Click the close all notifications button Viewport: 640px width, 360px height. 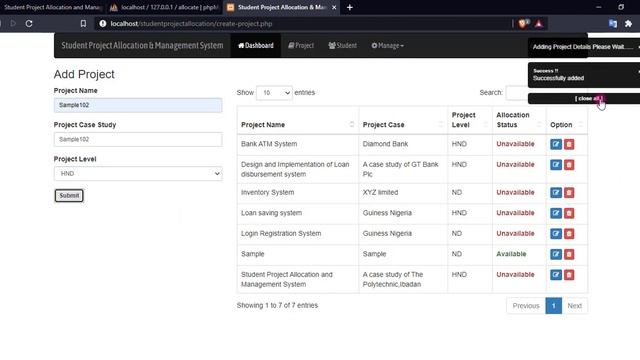click(588, 98)
